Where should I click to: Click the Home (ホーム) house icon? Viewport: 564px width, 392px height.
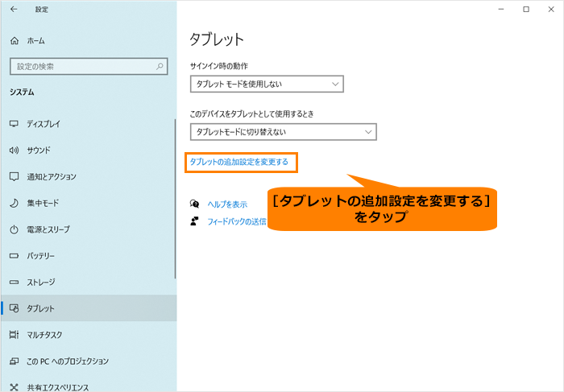click(x=15, y=40)
